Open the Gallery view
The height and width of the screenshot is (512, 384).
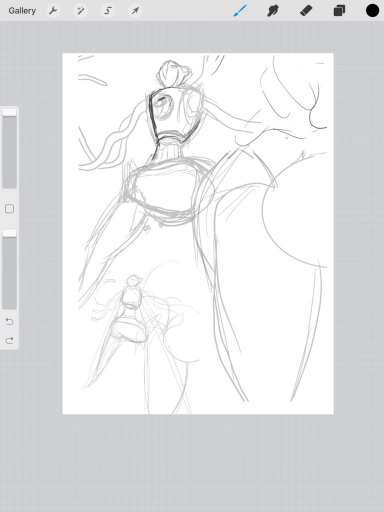(22, 11)
